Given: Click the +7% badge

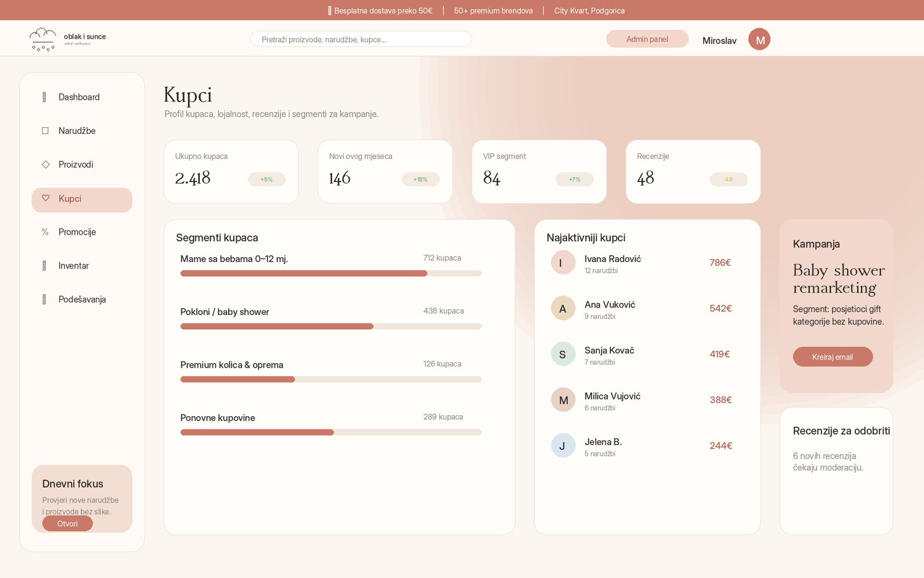Looking at the screenshot, I should click(575, 180).
